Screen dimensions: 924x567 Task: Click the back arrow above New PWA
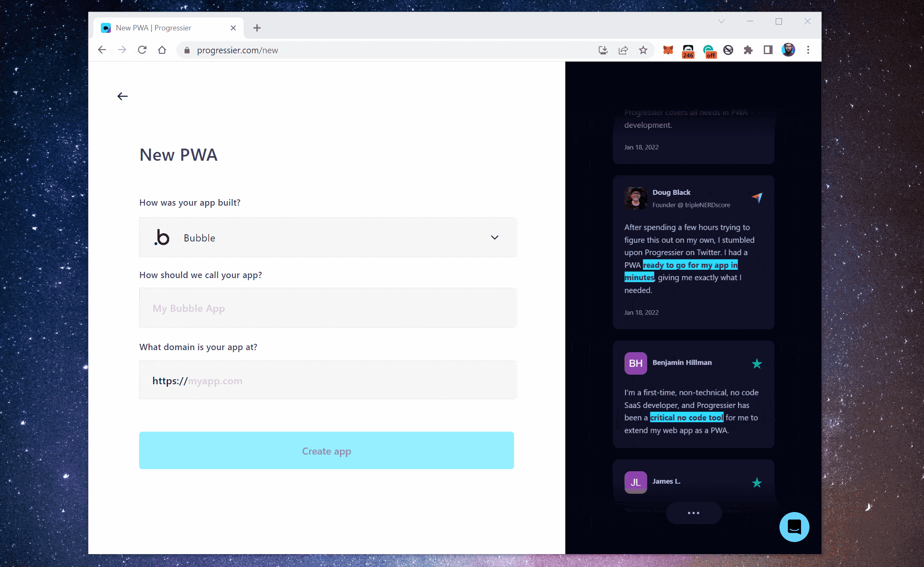(x=122, y=96)
